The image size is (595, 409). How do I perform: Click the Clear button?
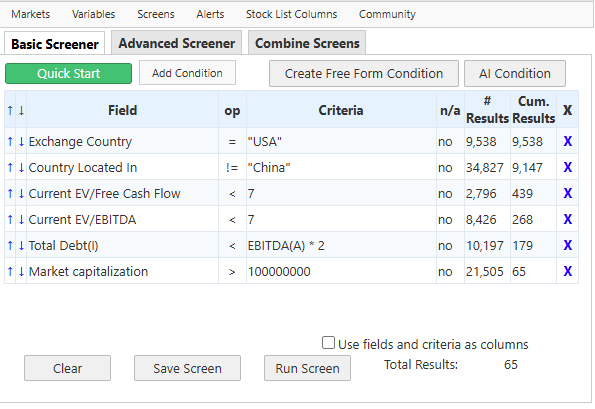click(68, 368)
